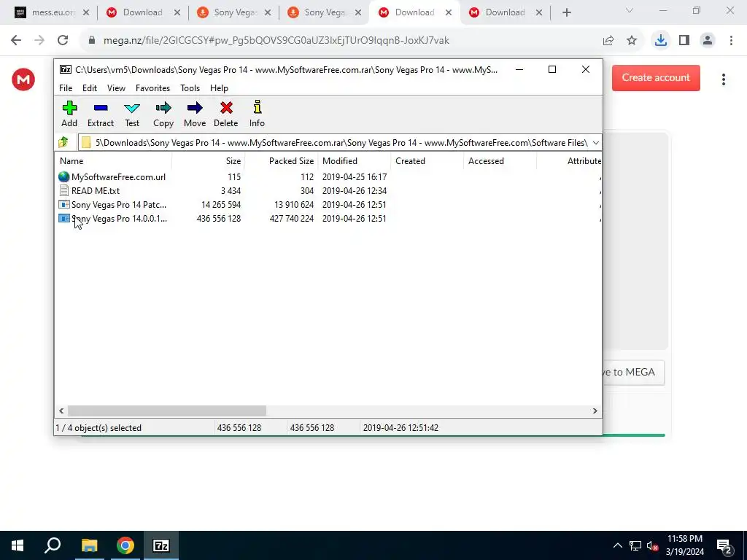747x560 pixels.
Task: Click the READ ME.txt file icon
Action: pyautogui.click(x=64, y=190)
